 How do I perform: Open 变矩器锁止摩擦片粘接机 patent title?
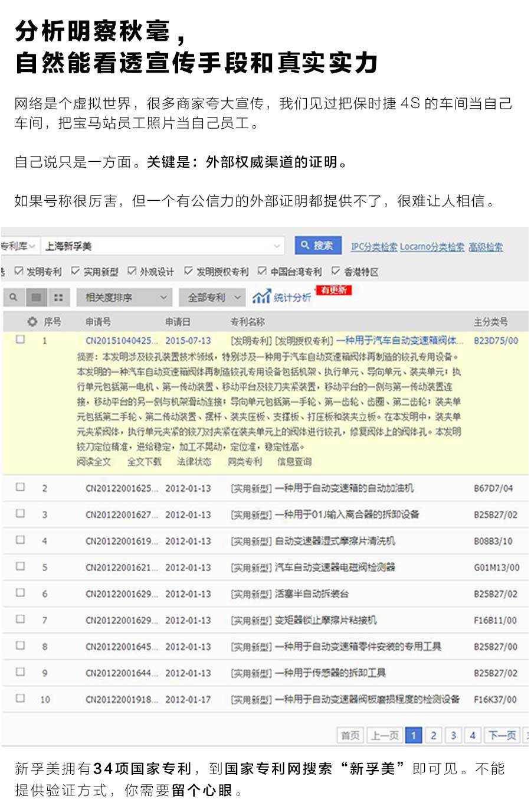click(325, 620)
